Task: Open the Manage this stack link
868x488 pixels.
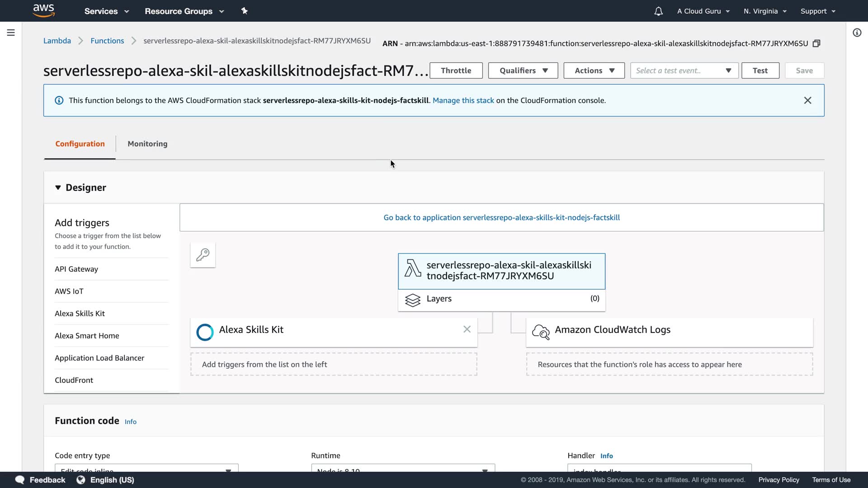Action: tap(463, 100)
